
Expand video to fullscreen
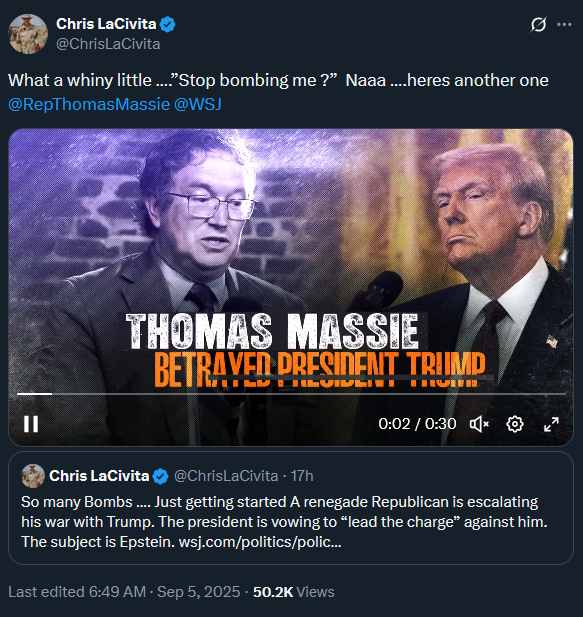(551, 424)
